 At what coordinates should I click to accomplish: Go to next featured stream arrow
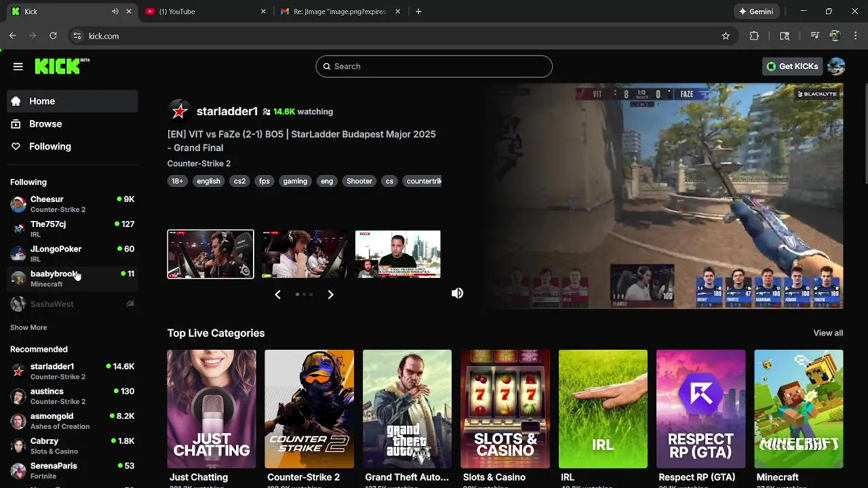[330, 294]
